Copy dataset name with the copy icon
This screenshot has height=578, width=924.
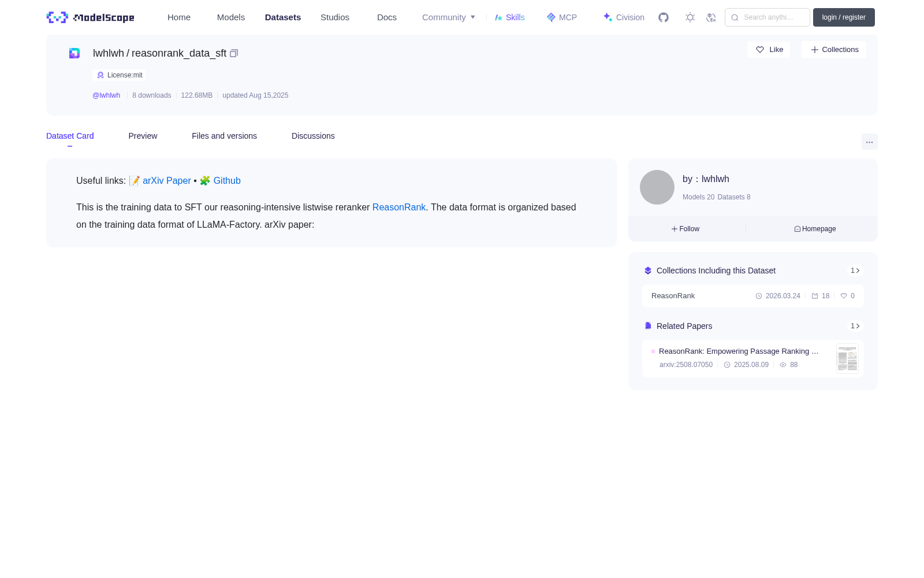[234, 53]
